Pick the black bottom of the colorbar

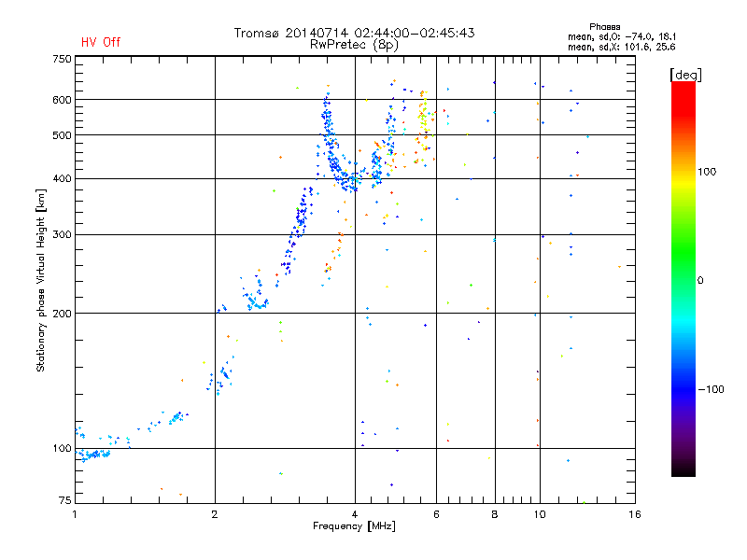684,469
